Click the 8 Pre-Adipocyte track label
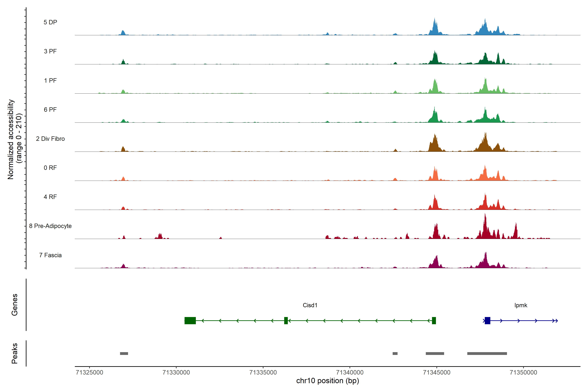The image size is (588, 392). [50, 226]
